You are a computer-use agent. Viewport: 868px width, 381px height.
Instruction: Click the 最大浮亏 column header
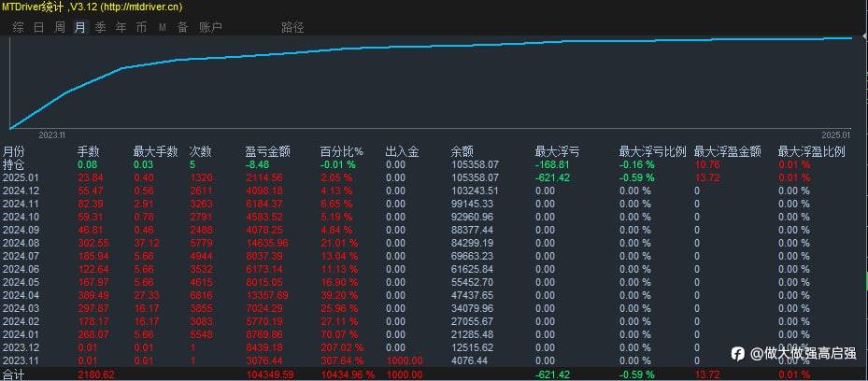click(x=558, y=151)
